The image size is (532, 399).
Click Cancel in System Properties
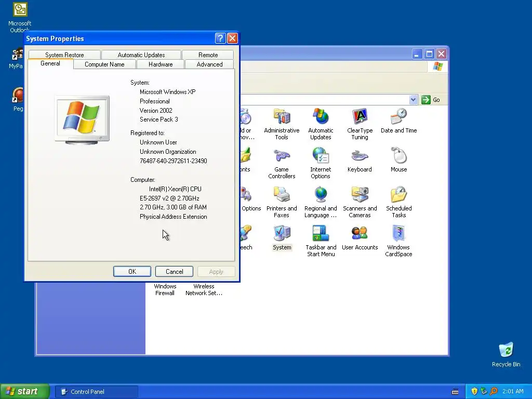[174, 271]
